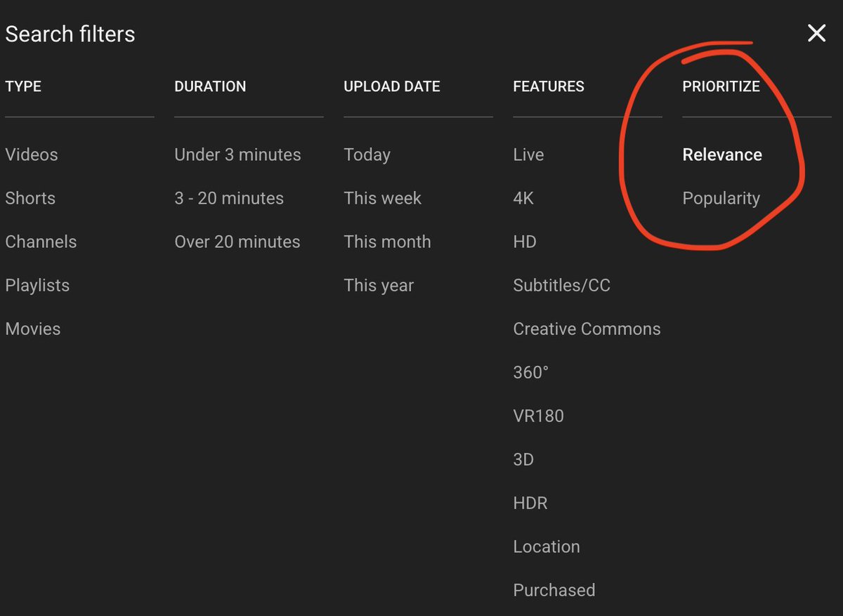
Task: Enable the 360° feature filter
Action: 530,372
